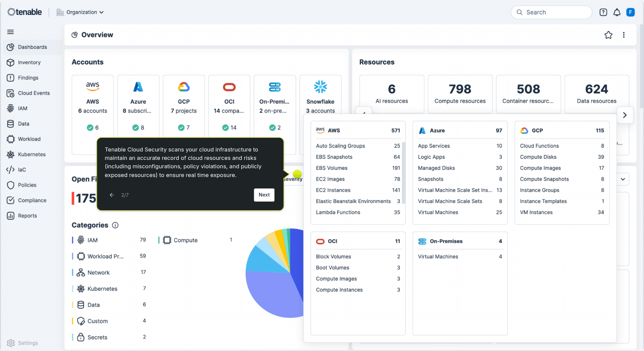644x351 pixels.
Task: Click the Azure logo in Accounts
Action: [x=138, y=87]
